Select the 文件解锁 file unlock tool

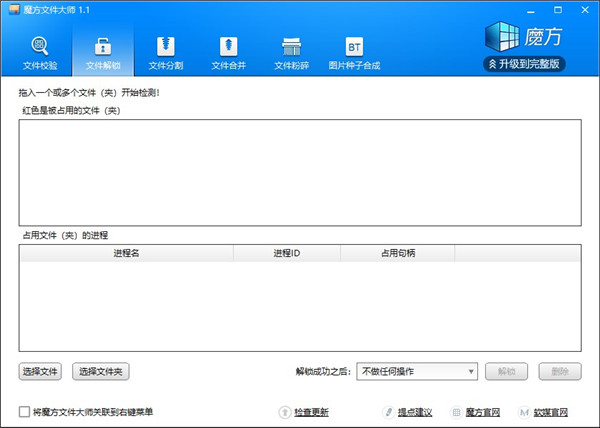pyautogui.click(x=103, y=52)
